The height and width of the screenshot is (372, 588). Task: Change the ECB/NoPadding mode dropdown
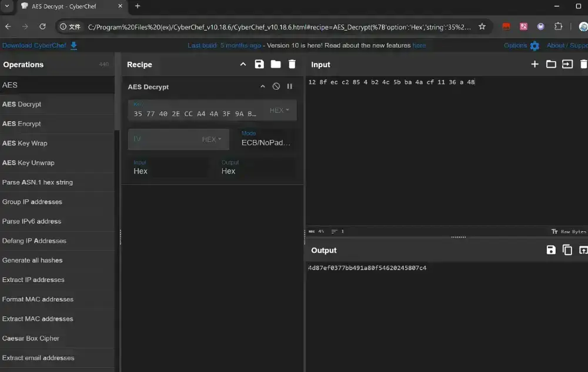pyautogui.click(x=266, y=142)
